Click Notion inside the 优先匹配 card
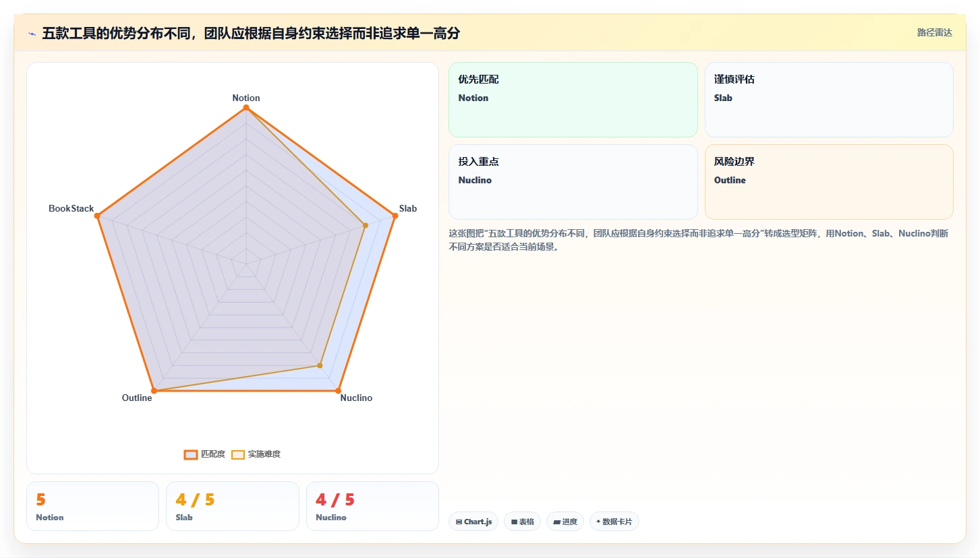 (473, 98)
